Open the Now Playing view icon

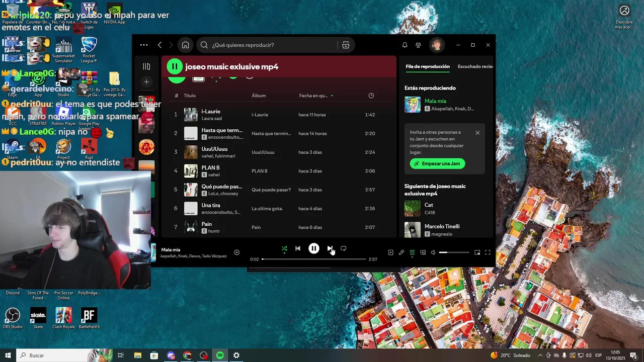390,252
